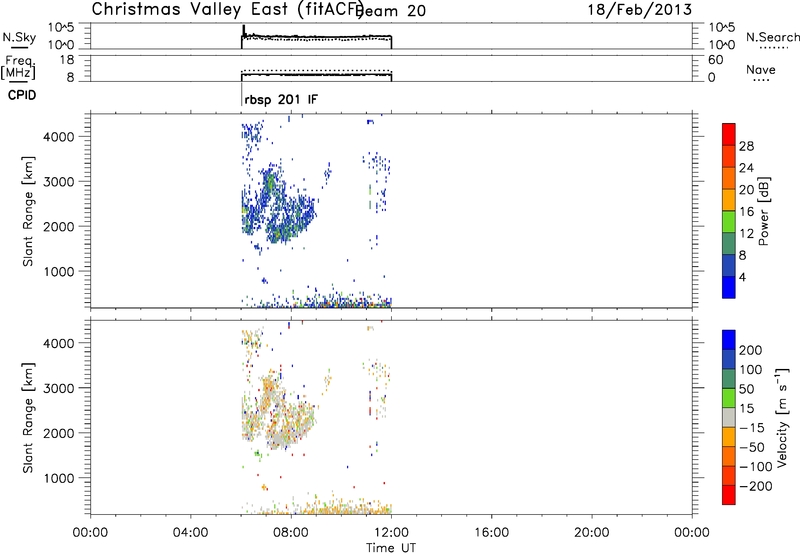Click the -200 tick on the Velocity colorbar
The height and width of the screenshot is (554, 800).
(x=756, y=486)
